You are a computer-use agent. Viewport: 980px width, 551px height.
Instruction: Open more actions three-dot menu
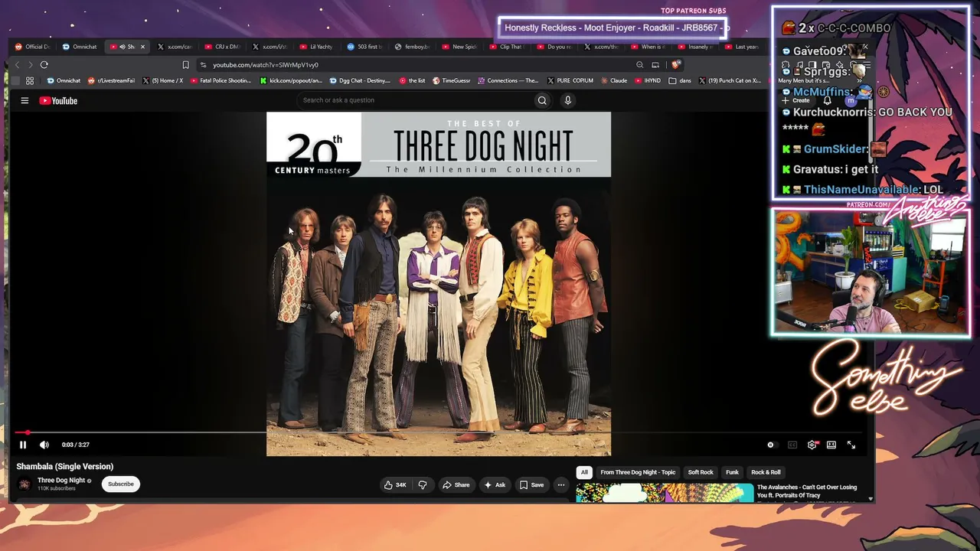[561, 484]
